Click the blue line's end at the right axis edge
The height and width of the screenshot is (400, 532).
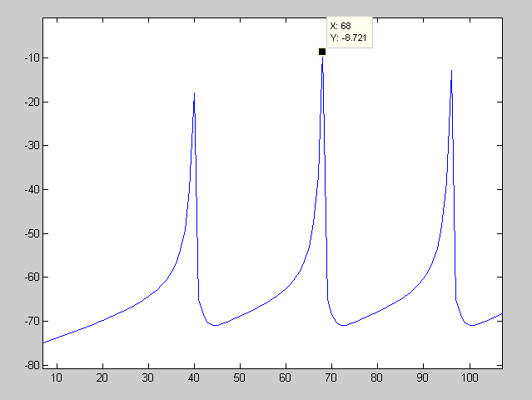[x=502, y=313]
